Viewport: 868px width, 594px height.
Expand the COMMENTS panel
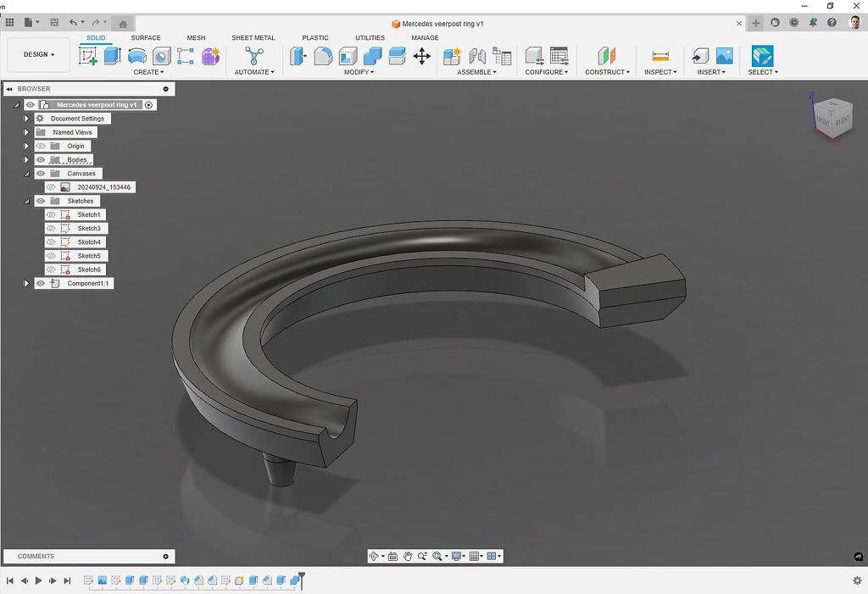[165, 557]
